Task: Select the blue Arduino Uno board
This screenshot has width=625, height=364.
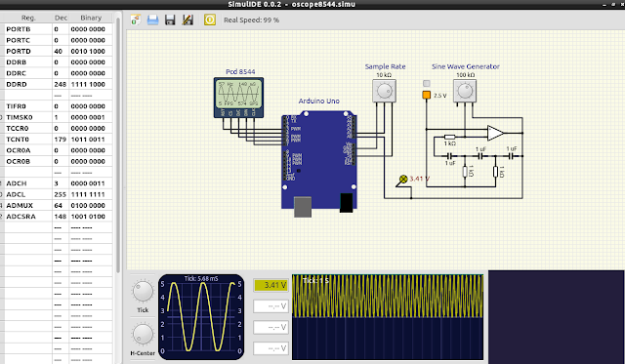Action: click(319, 159)
